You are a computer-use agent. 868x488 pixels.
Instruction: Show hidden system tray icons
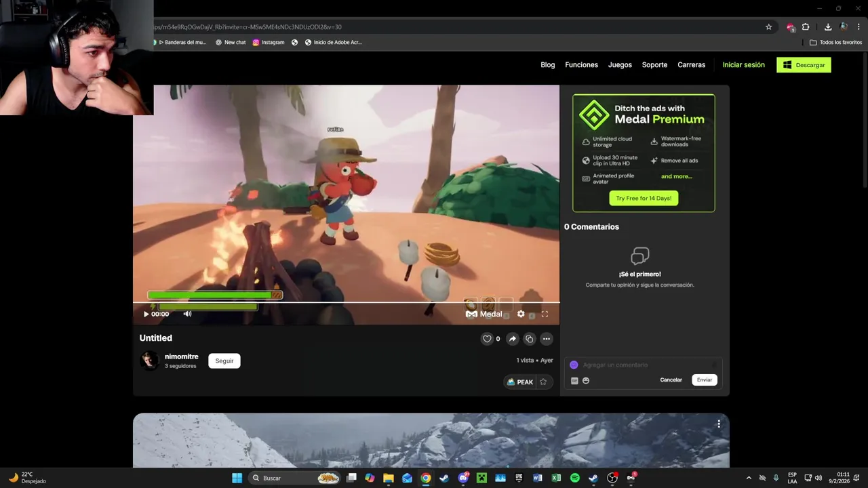(x=749, y=478)
